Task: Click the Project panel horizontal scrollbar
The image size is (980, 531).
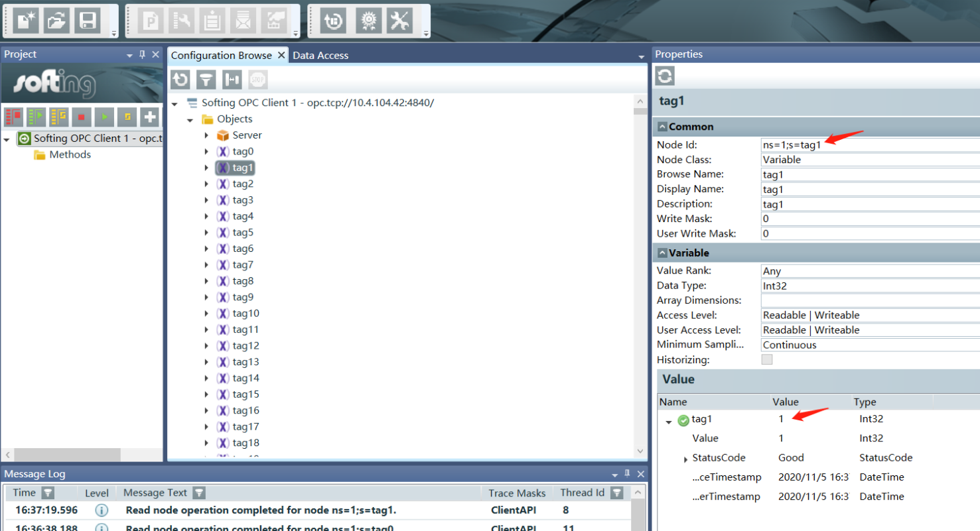Action: [66, 455]
